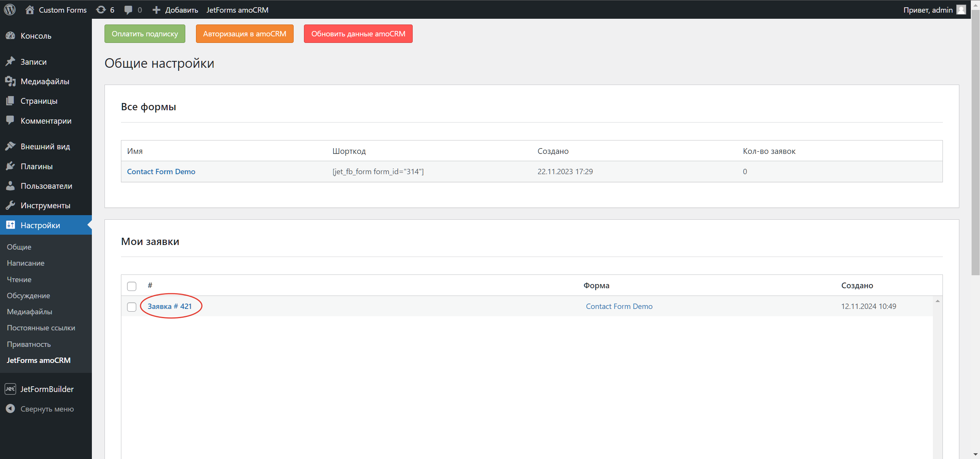Tick the checkbox next to Заявка # 421
The width and height of the screenshot is (980, 459).
[x=131, y=307]
